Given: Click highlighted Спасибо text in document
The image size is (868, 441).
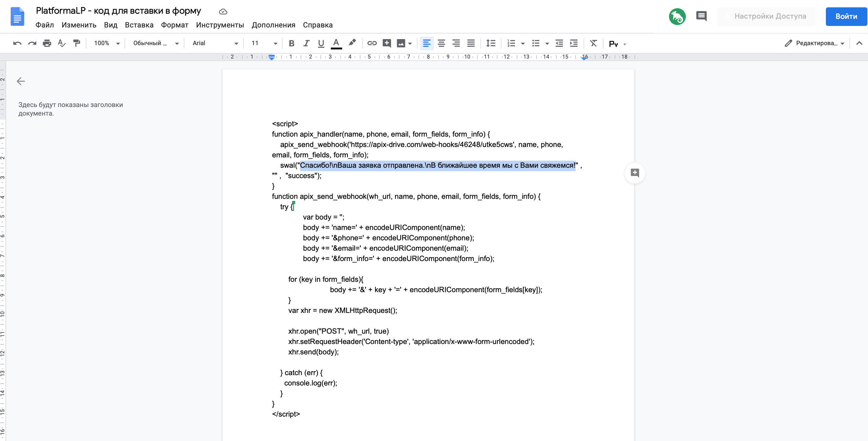Looking at the screenshot, I should point(437,165).
